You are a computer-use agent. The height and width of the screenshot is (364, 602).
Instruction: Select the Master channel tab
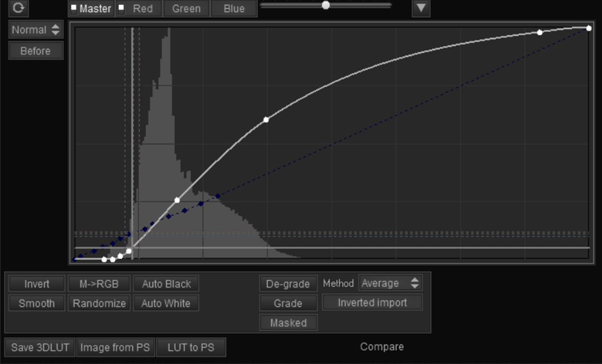pos(92,8)
